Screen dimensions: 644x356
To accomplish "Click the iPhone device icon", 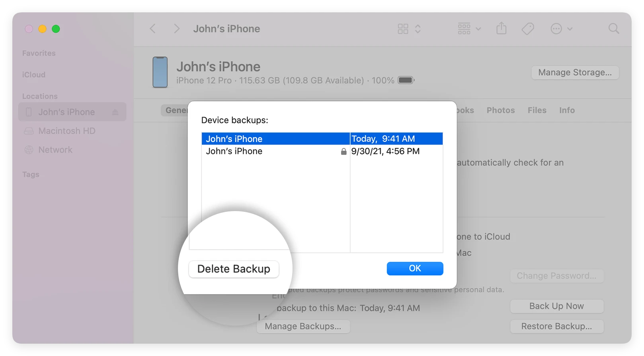I will coord(160,72).
